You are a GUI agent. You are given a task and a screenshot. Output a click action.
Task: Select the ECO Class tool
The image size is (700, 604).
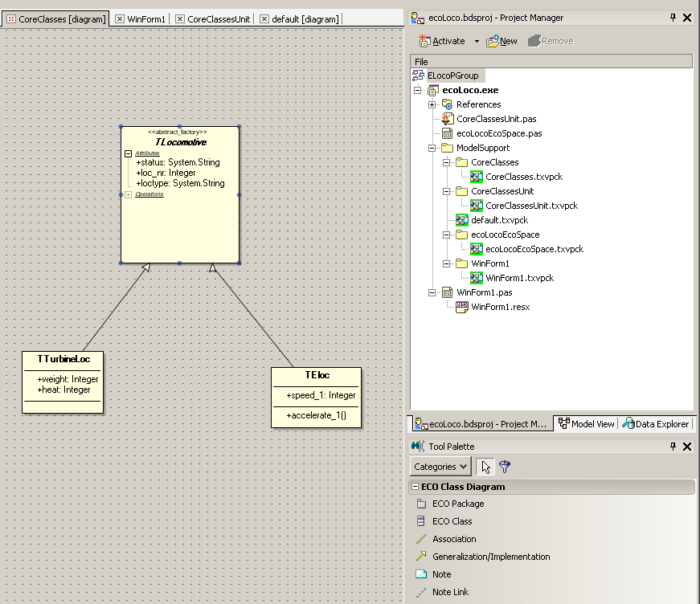421,521
